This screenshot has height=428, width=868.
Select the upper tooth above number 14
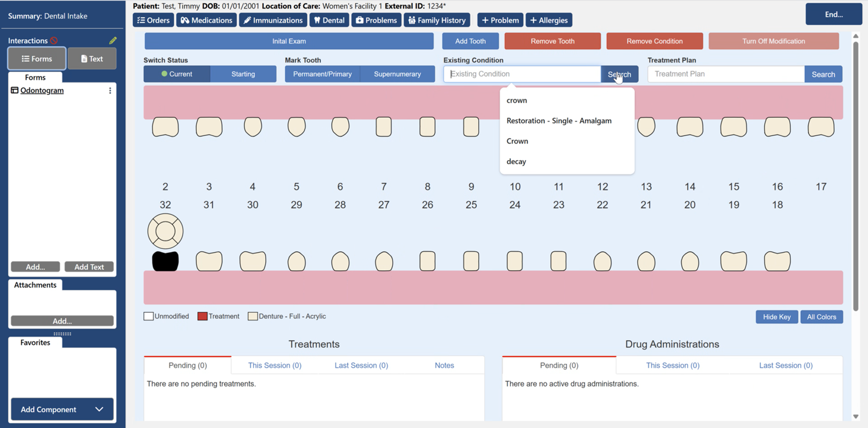(690, 127)
